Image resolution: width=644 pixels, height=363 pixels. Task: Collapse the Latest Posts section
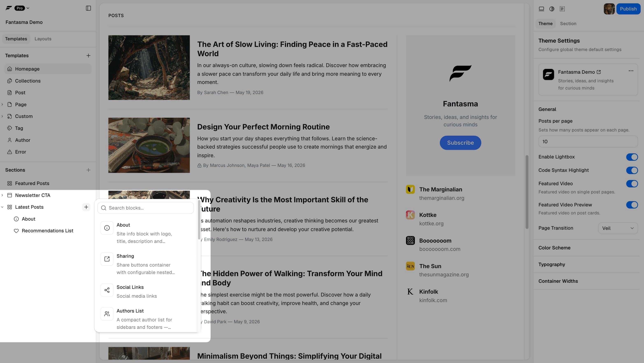(x=2, y=207)
